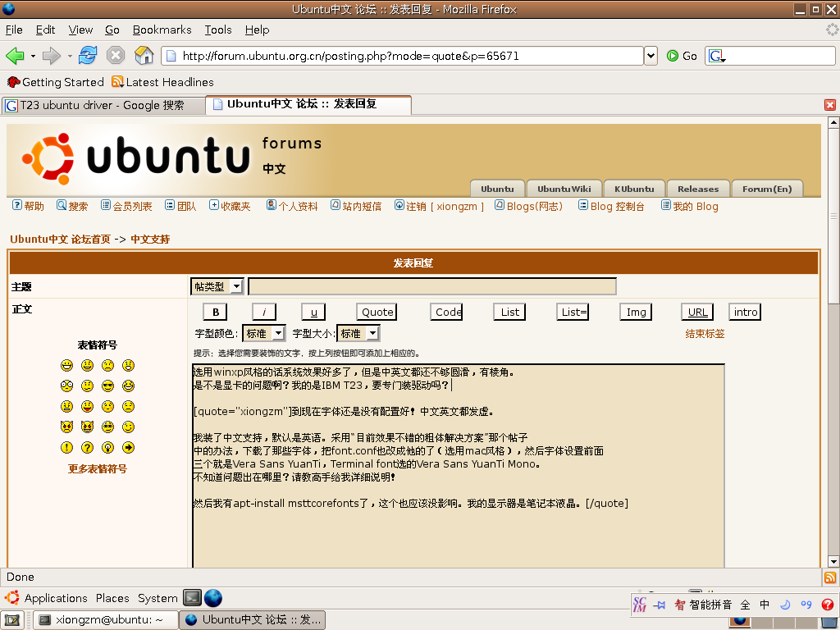The image size is (840, 630).
Task: Open the Latest Headlines feed bookmark
Action: [x=162, y=82]
